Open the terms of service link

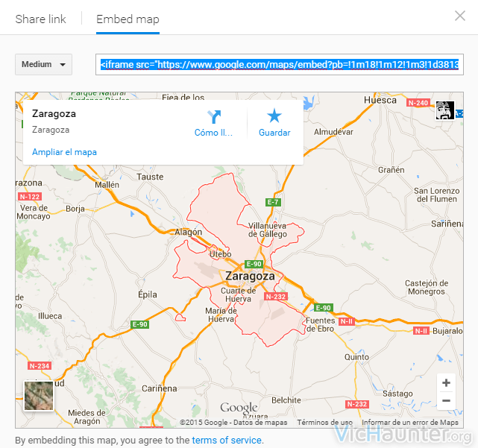coord(227,440)
